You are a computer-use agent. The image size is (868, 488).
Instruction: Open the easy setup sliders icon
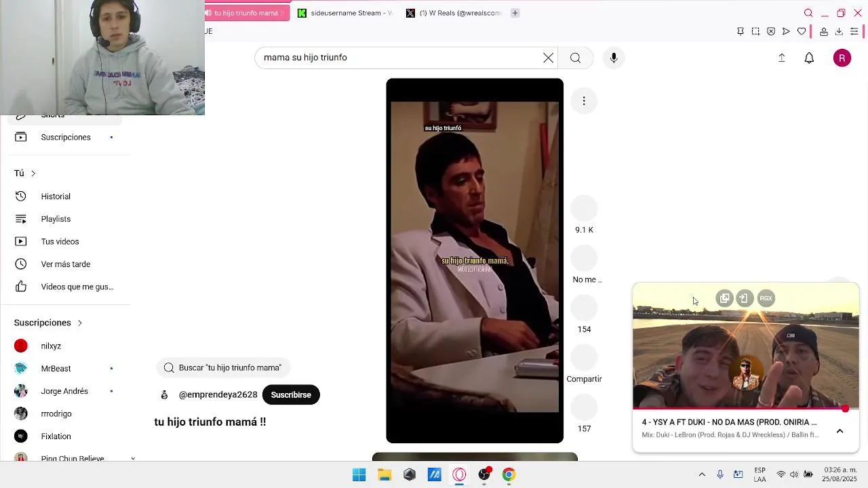coord(854,31)
